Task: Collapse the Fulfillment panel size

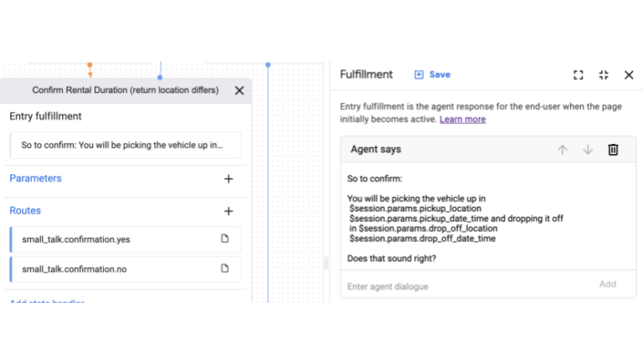Action: pos(604,74)
